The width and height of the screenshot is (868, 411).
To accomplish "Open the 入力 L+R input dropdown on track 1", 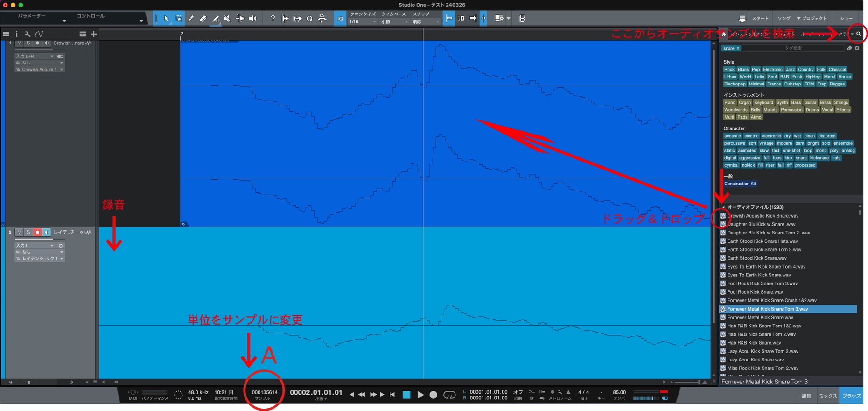I will (x=35, y=56).
